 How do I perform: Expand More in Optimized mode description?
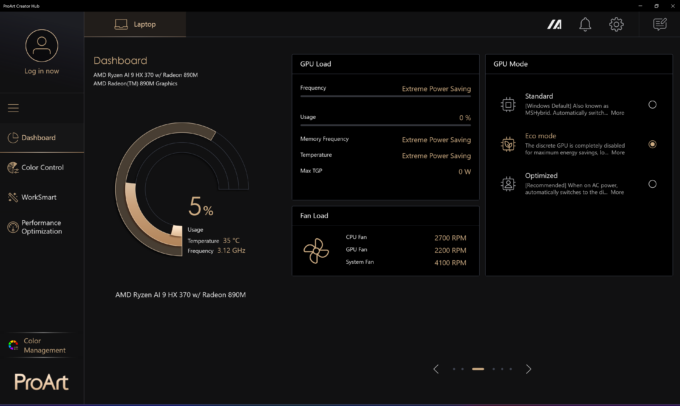[x=617, y=192]
